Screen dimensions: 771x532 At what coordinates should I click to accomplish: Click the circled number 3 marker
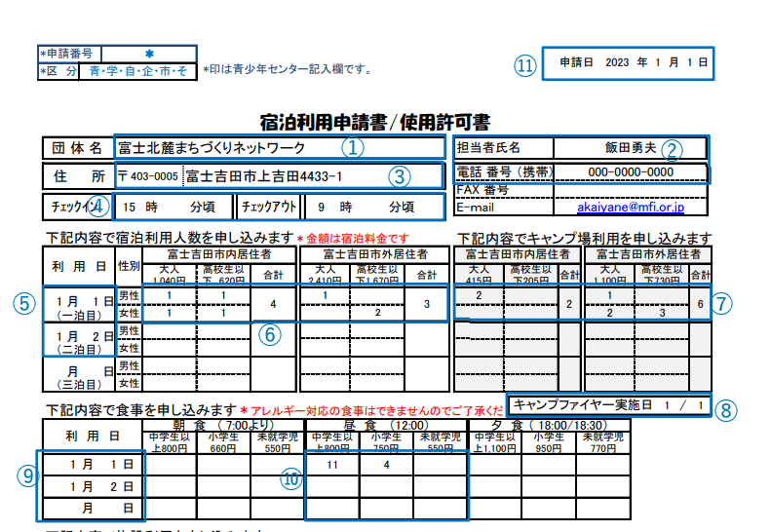click(399, 176)
